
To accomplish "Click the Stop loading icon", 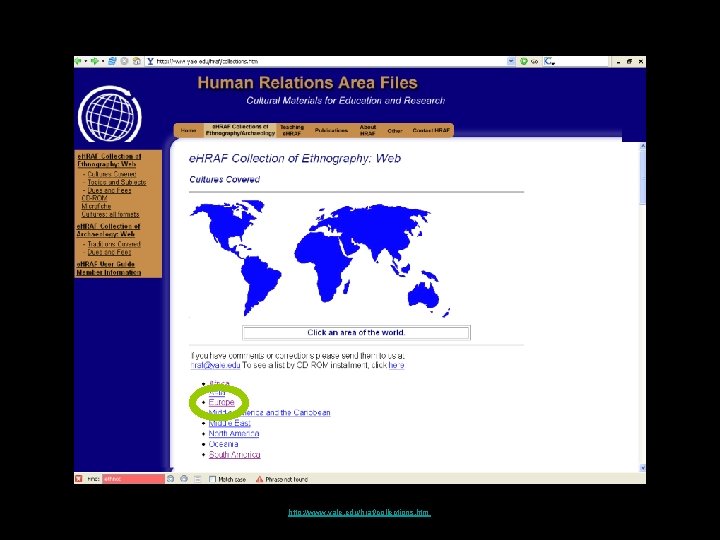I will point(124,61).
